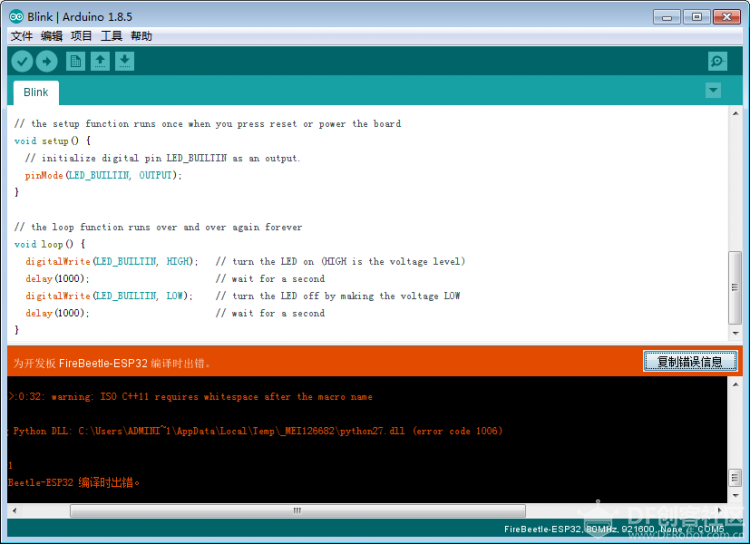
Task: Click console horizontal scrollbar right arrow
Action: (720, 511)
